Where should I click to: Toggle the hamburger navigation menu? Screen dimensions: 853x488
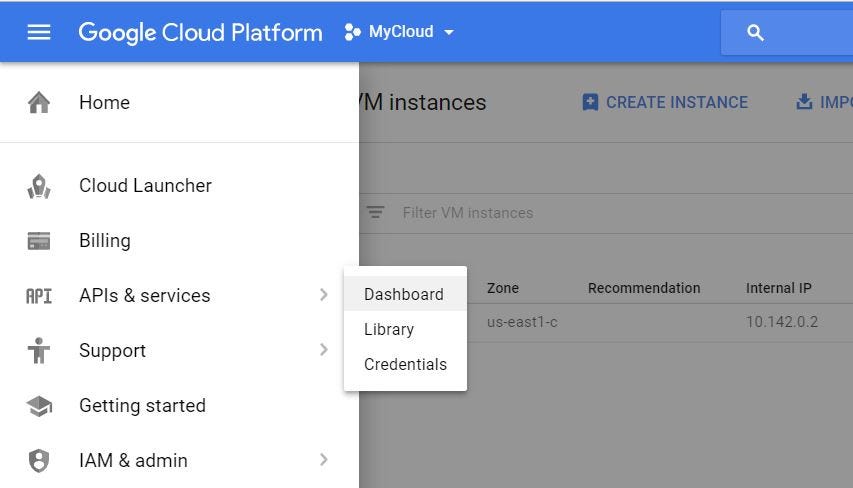pyautogui.click(x=39, y=32)
